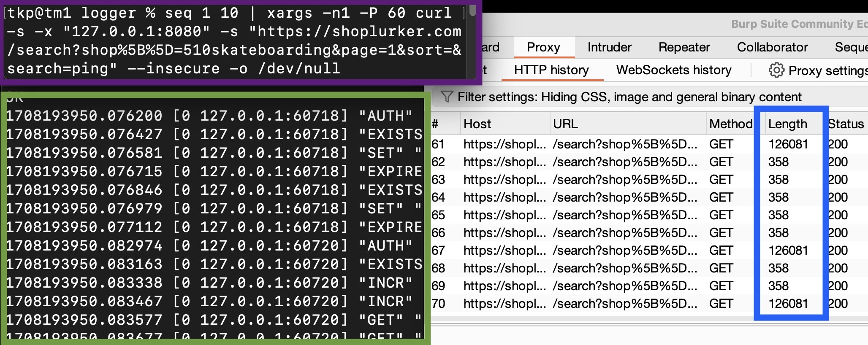Sort by the URL column header
The height and width of the screenshot is (345, 868).
(565, 124)
